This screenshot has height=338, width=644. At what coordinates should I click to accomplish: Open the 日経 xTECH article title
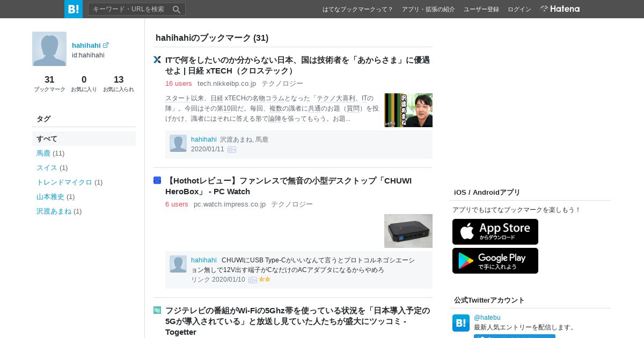(297, 65)
